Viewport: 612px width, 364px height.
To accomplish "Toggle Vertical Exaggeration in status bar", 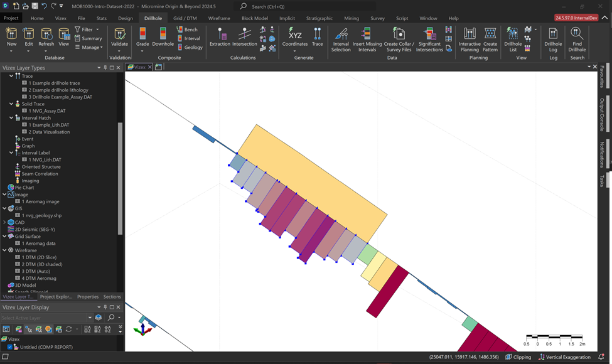I will [563, 357].
